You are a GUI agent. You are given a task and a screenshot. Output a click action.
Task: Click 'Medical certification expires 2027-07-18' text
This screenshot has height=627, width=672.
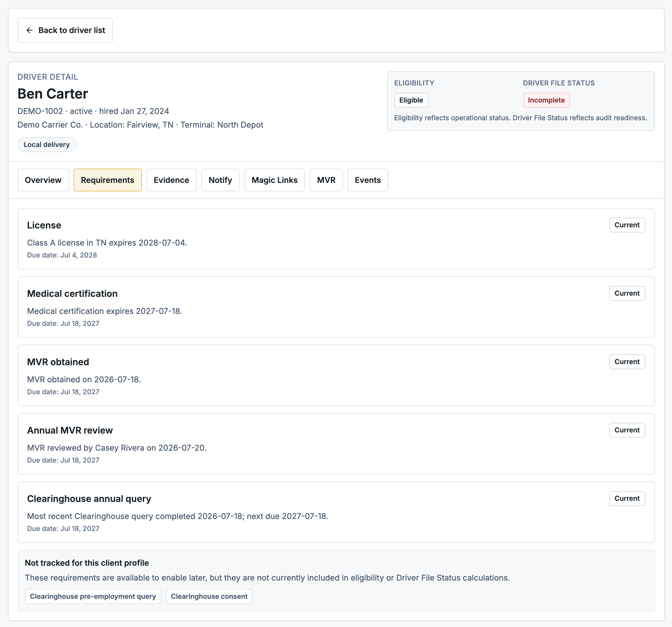point(105,311)
